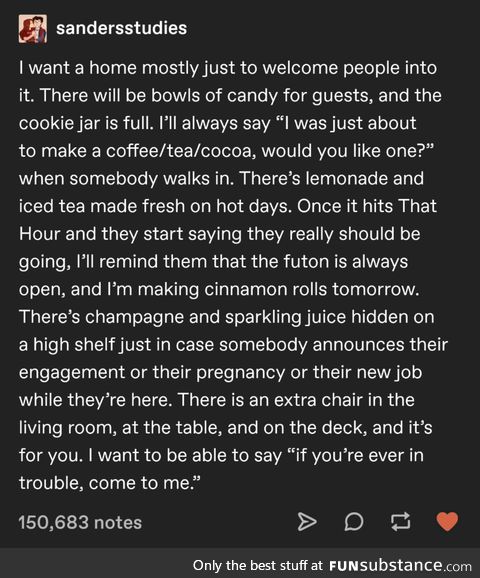Click the text "coffee/tea/cocoa"

pyautogui.click(x=179, y=151)
